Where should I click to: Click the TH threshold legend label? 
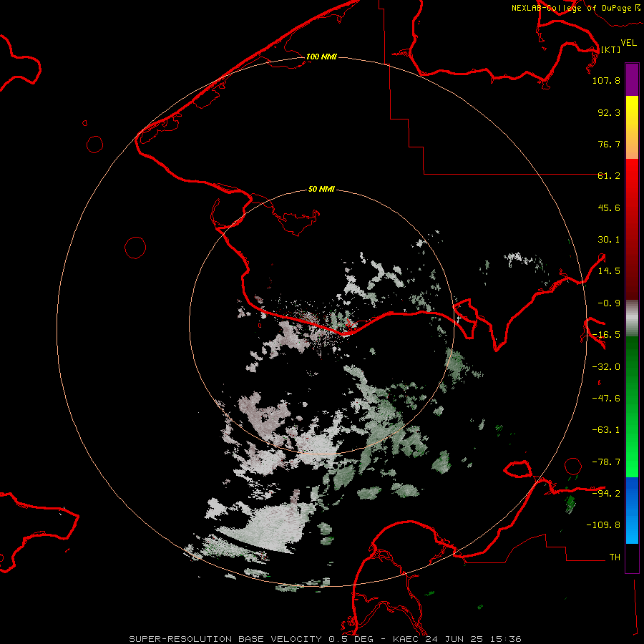[615, 557]
